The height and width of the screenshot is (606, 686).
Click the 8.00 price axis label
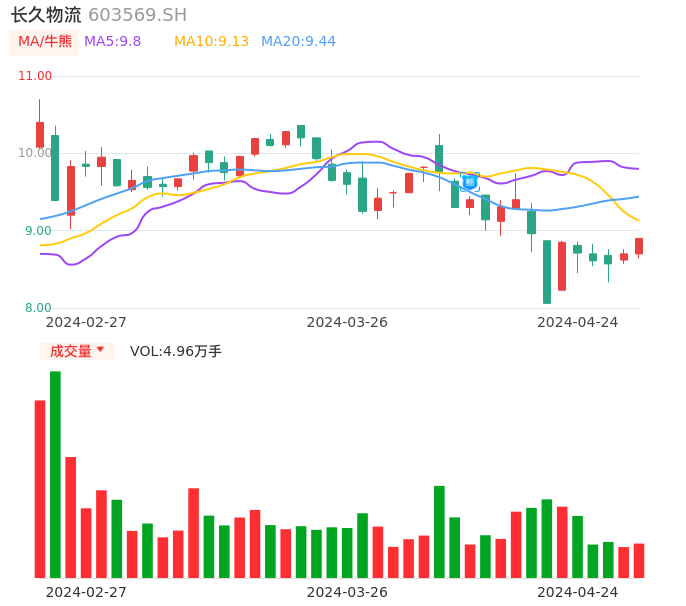pyautogui.click(x=38, y=308)
